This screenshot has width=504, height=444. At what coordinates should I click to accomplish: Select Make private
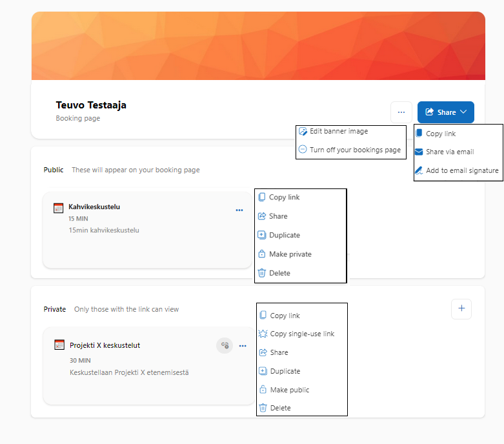(290, 254)
